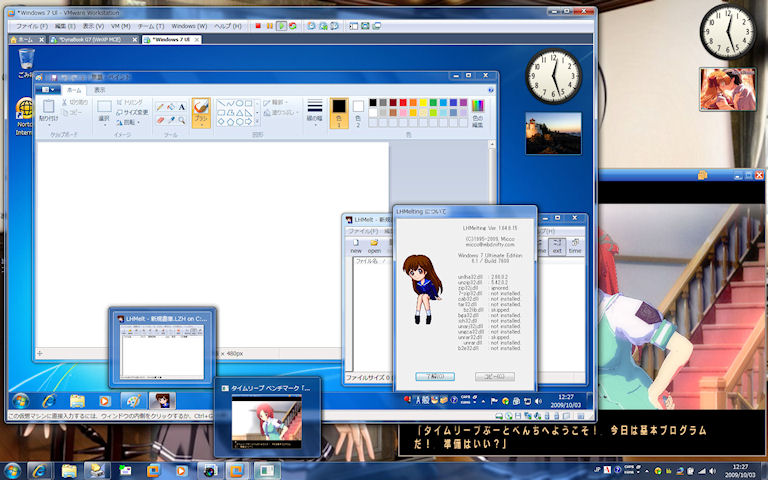Click Windows Media Player on guest taskbar
This screenshot has width=768, height=480.
(104, 401)
